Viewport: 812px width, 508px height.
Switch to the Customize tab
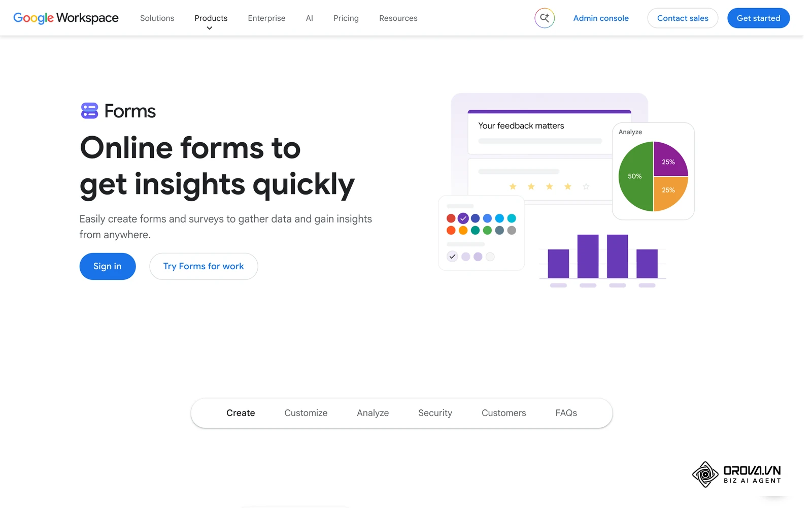coord(306,413)
